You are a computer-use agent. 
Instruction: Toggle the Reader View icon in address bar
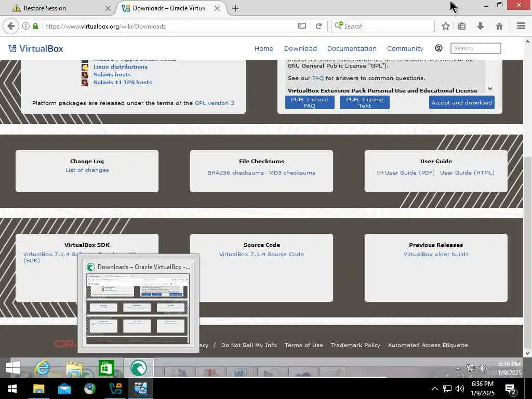click(302, 26)
